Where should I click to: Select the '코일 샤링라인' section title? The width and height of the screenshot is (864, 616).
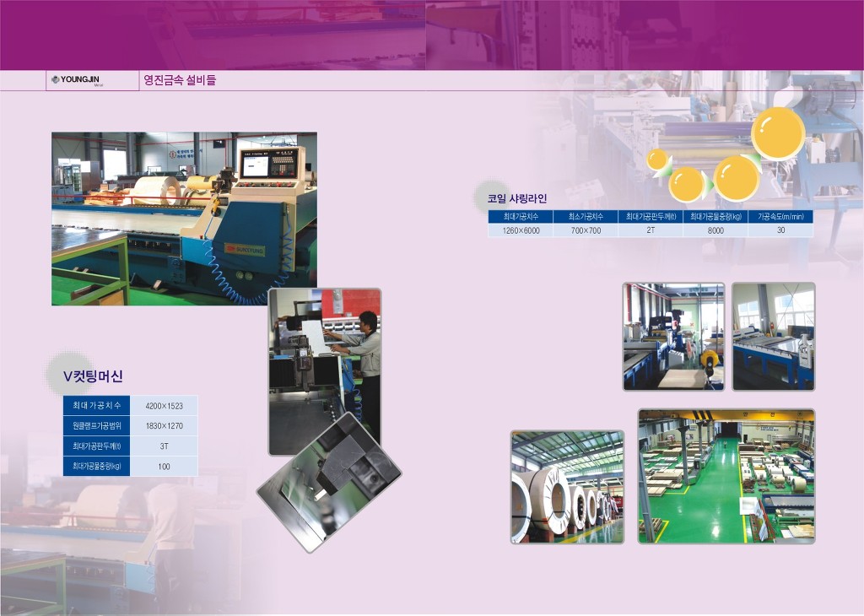tap(517, 199)
